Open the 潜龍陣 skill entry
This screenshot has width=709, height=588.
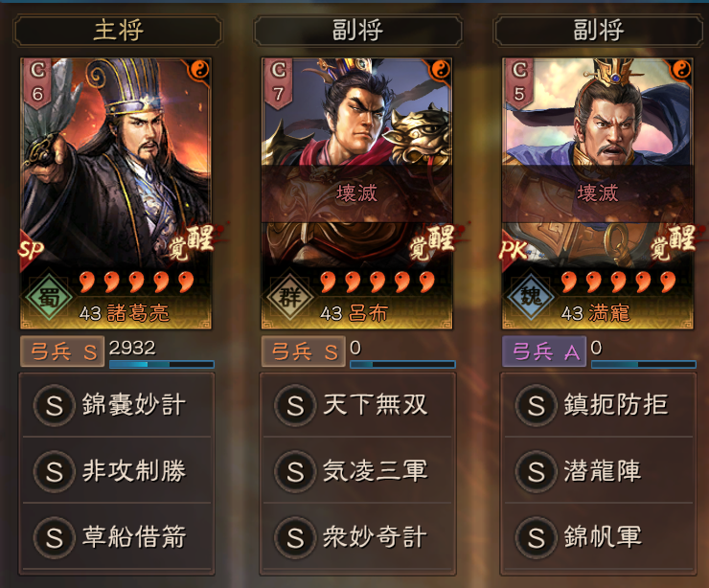coord(599,470)
